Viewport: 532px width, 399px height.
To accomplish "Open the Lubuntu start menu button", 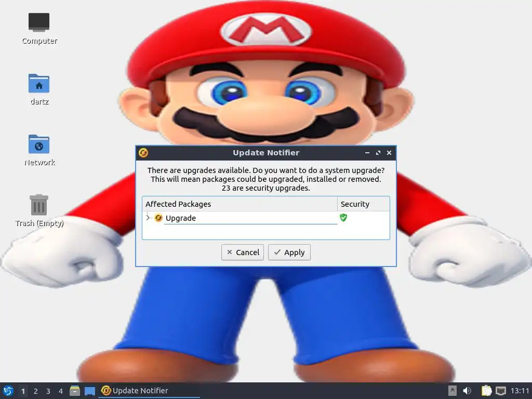I will point(8,391).
